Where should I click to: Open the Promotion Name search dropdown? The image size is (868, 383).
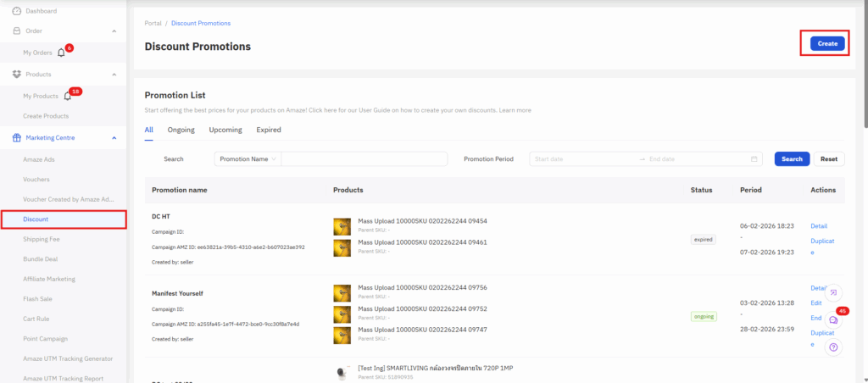click(x=247, y=159)
